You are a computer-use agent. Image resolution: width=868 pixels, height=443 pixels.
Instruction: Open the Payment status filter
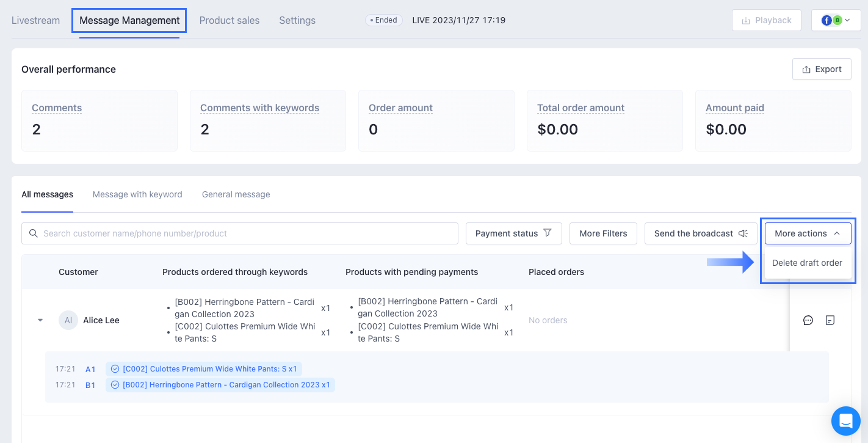[513, 233]
